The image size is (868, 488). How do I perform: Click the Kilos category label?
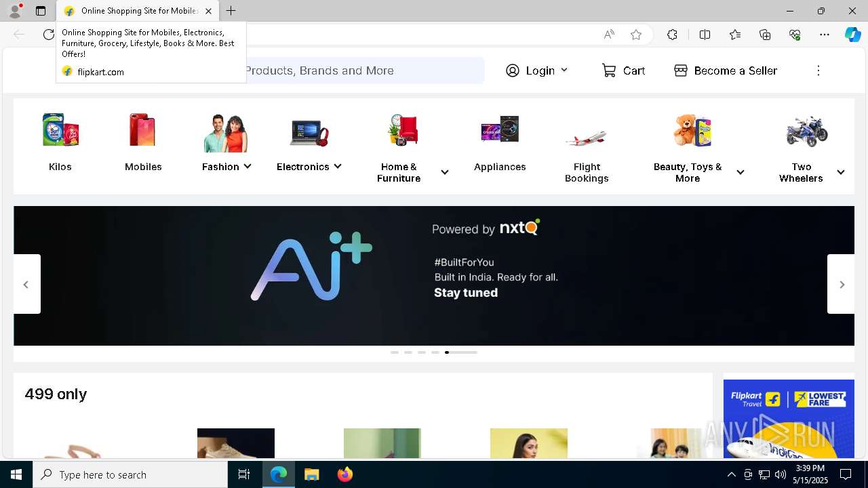(60, 167)
